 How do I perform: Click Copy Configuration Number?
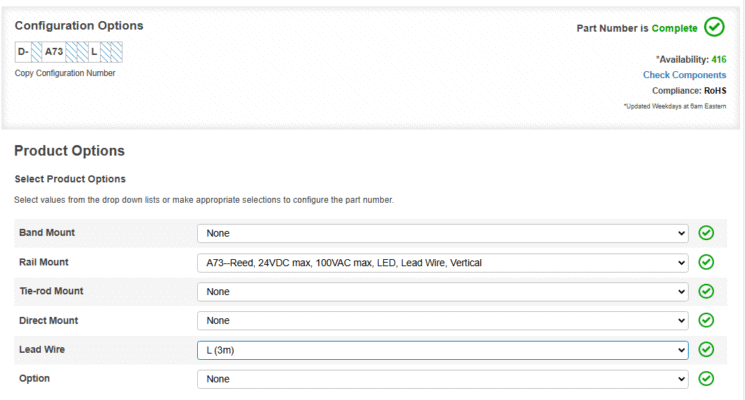point(65,73)
